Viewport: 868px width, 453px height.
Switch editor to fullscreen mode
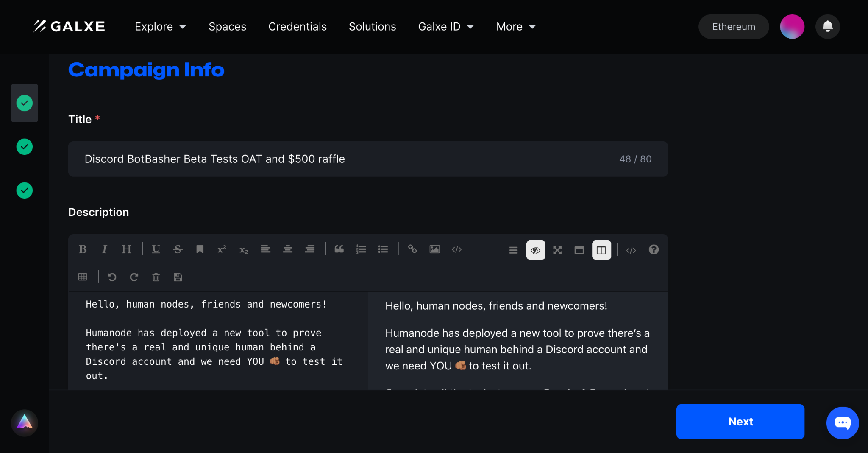coord(557,250)
